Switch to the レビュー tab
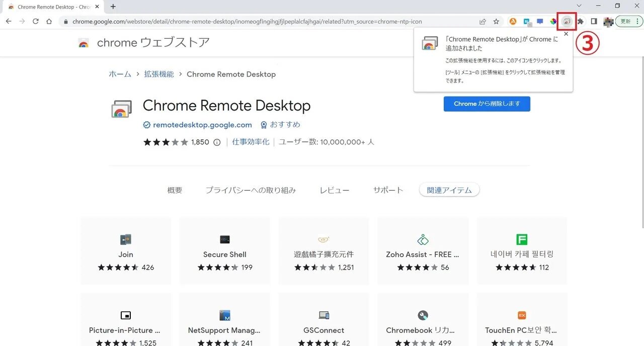The width and height of the screenshot is (644, 346). [335, 190]
